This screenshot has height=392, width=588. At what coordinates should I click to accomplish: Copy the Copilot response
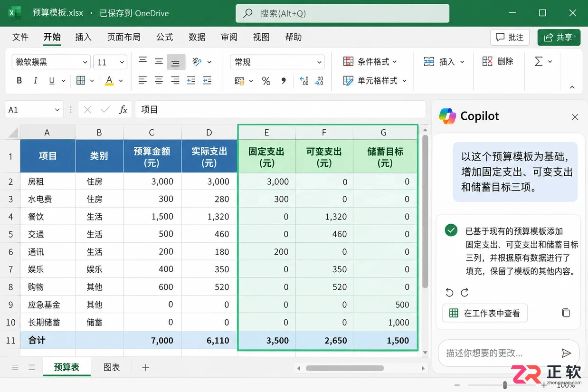tap(566, 313)
